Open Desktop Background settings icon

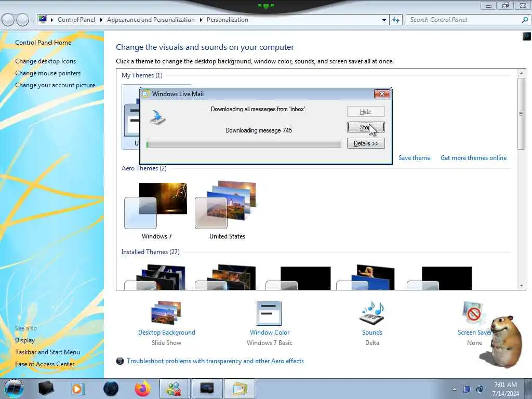[x=166, y=313]
